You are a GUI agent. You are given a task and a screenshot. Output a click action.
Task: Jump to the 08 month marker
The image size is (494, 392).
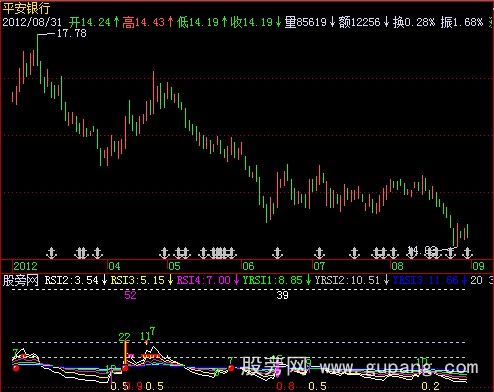(x=397, y=266)
